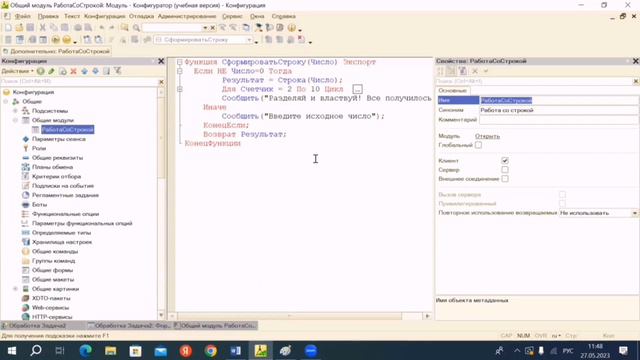Click the configuration tree scroll-down arrow
The image size is (640, 360).
pyautogui.click(x=161, y=315)
